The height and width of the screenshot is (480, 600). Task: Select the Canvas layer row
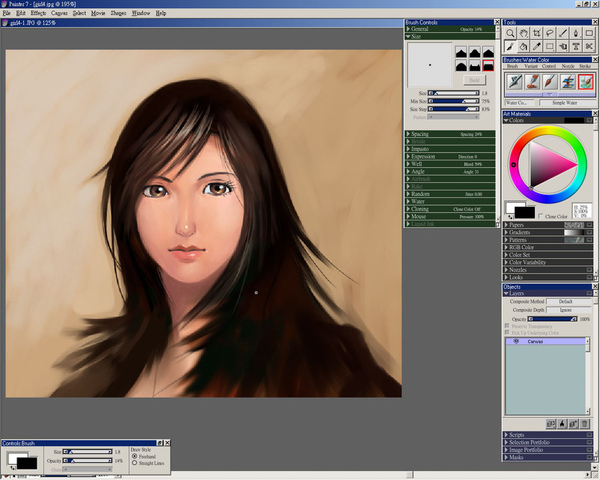coord(545,341)
